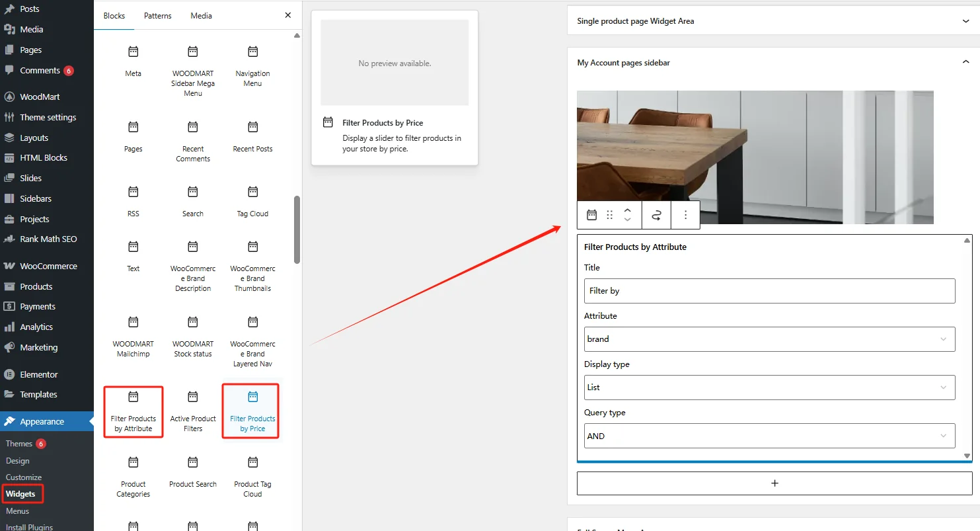
Task: Click the plus button to add a widget
Action: (774, 483)
